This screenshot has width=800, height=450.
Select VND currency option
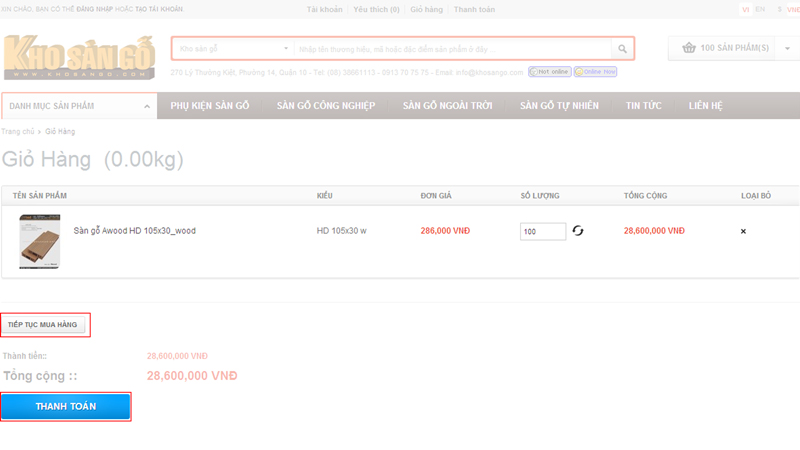point(792,9)
